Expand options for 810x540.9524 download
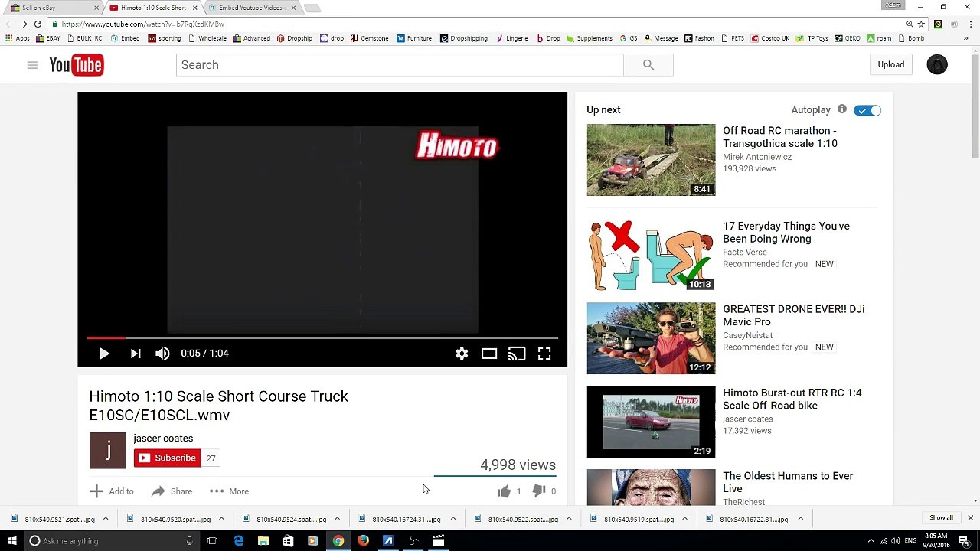The image size is (980, 551). pos(337,519)
